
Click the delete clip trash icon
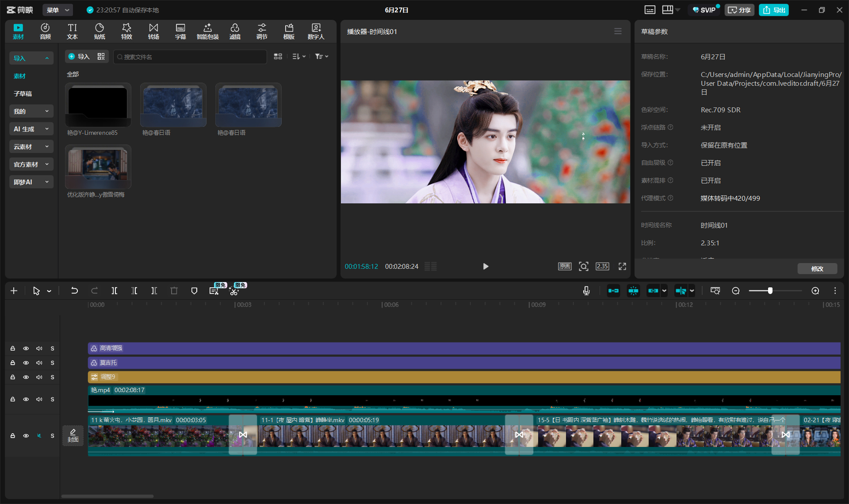174,290
